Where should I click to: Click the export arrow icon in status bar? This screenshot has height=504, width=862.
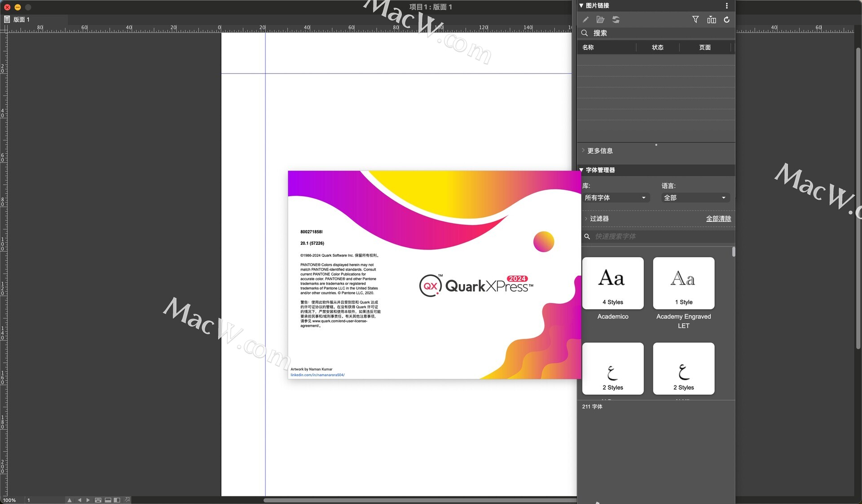pyautogui.click(x=128, y=500)
